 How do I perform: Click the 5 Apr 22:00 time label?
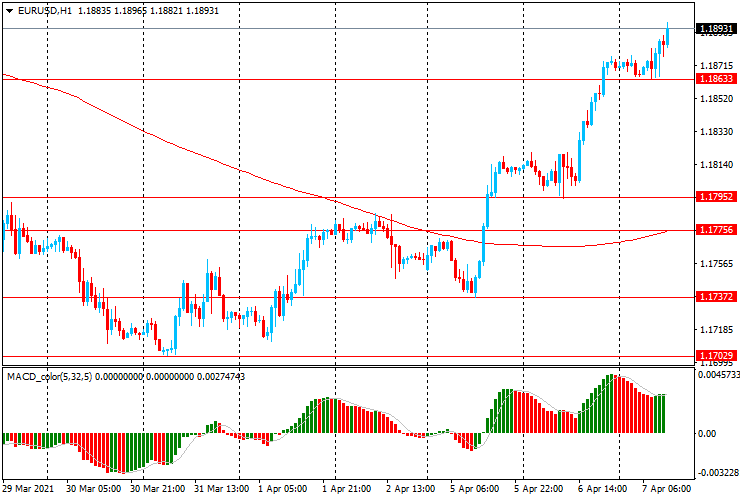[x=538, y=489]
